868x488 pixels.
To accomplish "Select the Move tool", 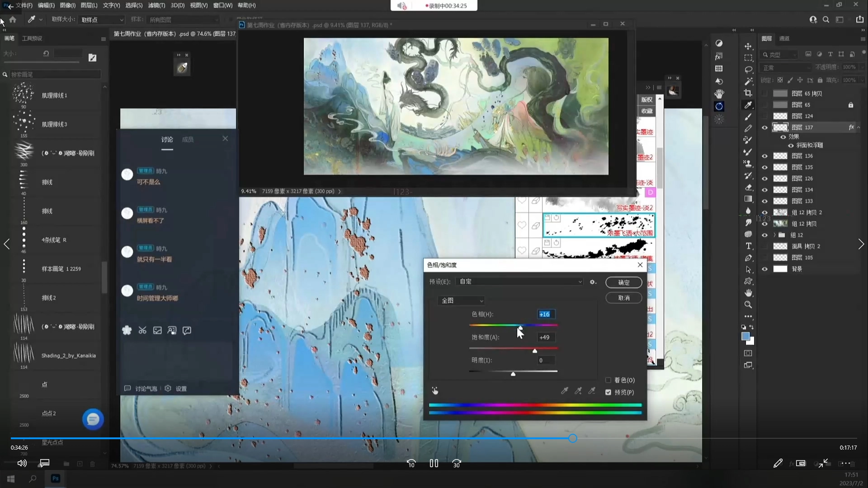I will (x=748, y=46).
